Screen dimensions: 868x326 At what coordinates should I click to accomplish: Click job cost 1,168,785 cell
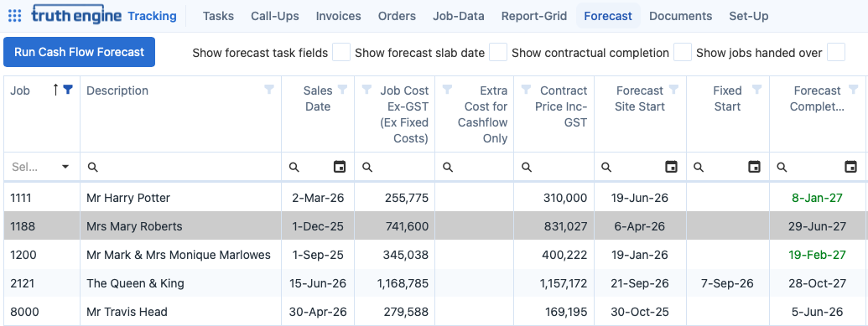395,283
